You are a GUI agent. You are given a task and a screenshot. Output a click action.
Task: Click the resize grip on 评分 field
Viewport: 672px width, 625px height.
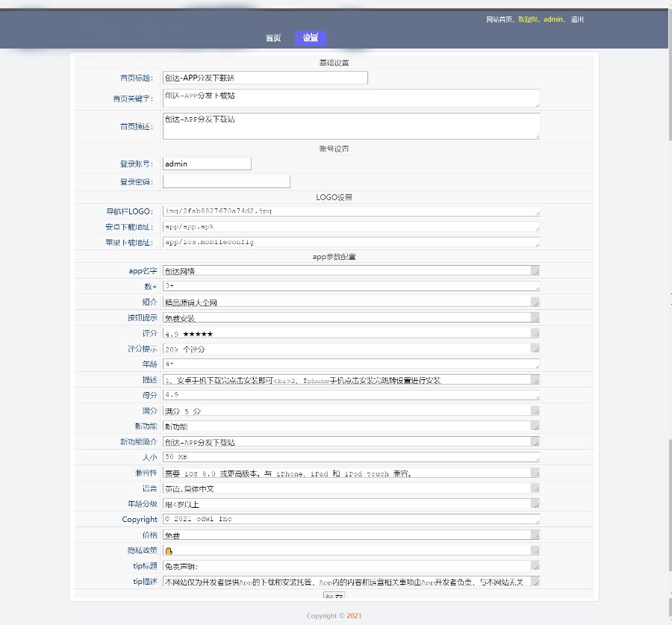click(535, 334)
